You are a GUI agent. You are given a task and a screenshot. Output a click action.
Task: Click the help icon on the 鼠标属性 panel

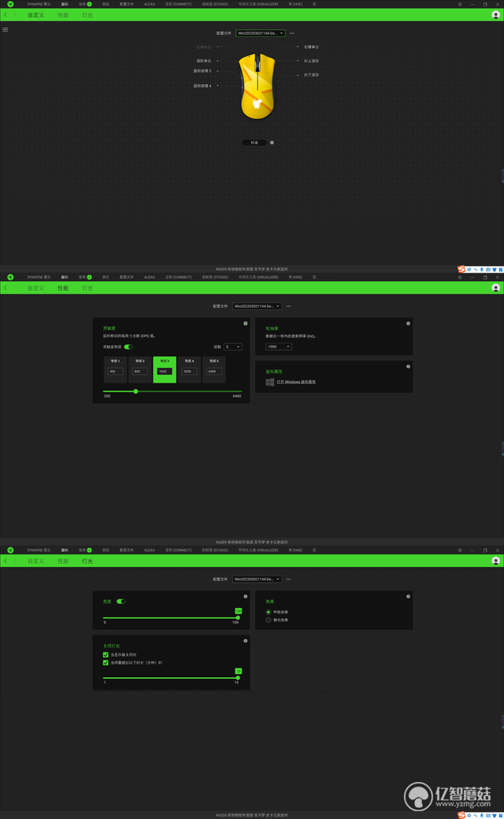pos(409,366)
